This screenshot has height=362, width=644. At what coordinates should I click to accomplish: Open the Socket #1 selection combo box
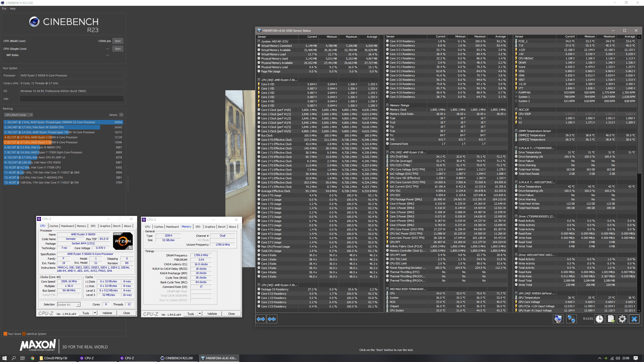coord(69,304)
